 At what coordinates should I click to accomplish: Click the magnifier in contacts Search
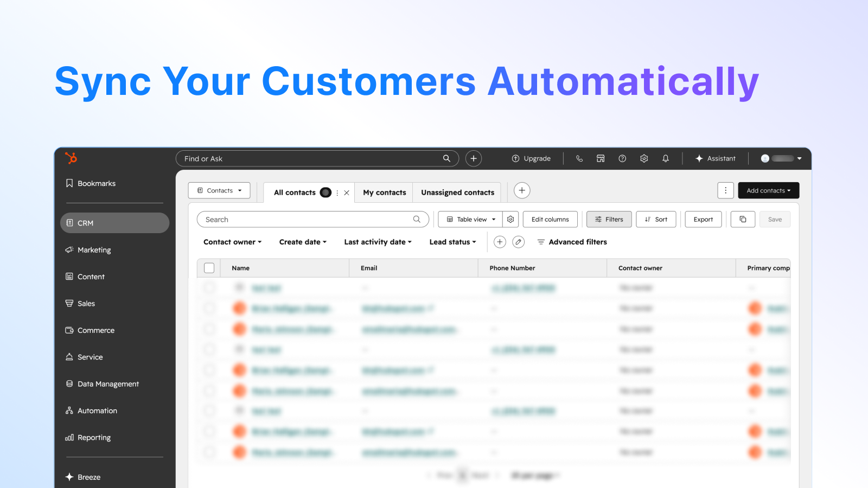tap(417, 220)
